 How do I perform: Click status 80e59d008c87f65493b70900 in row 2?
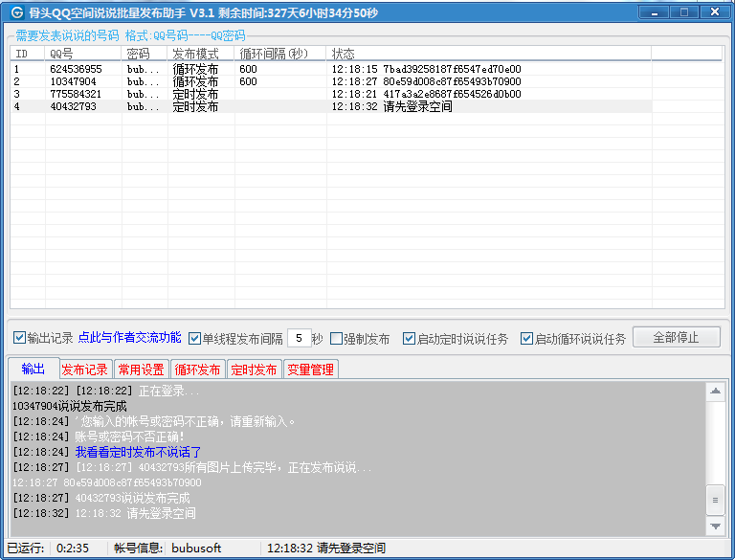pos(452,81)
